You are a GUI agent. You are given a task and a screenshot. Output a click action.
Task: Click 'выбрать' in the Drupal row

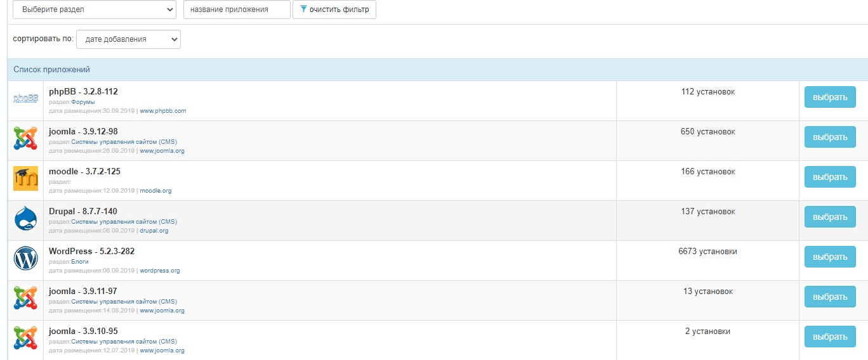pyautogui.click(x=830, y=217)
